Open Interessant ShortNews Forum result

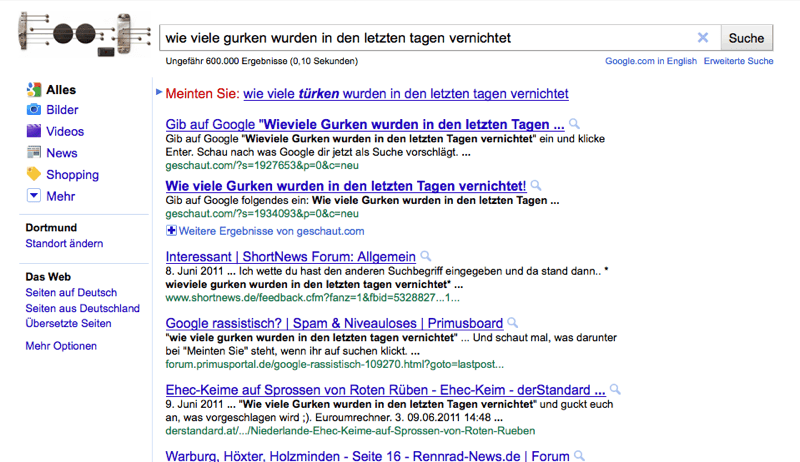tap(291, 256)
